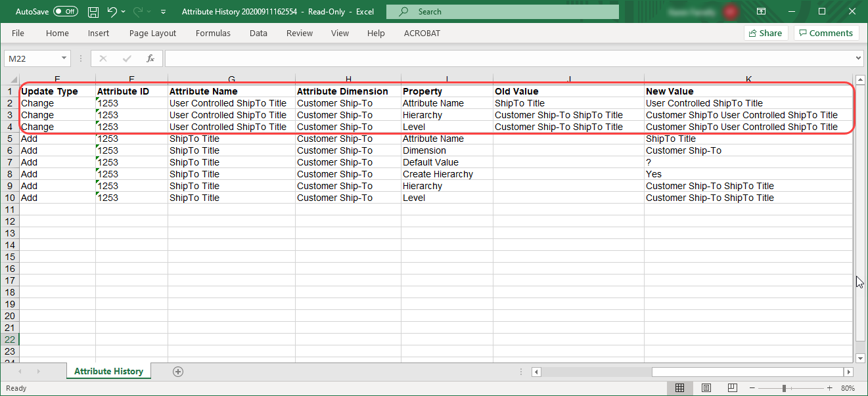Open Customize Quick Access Toolbar dropdown
868x396 pixels.
pyautogui.click(x=163, y=12)
